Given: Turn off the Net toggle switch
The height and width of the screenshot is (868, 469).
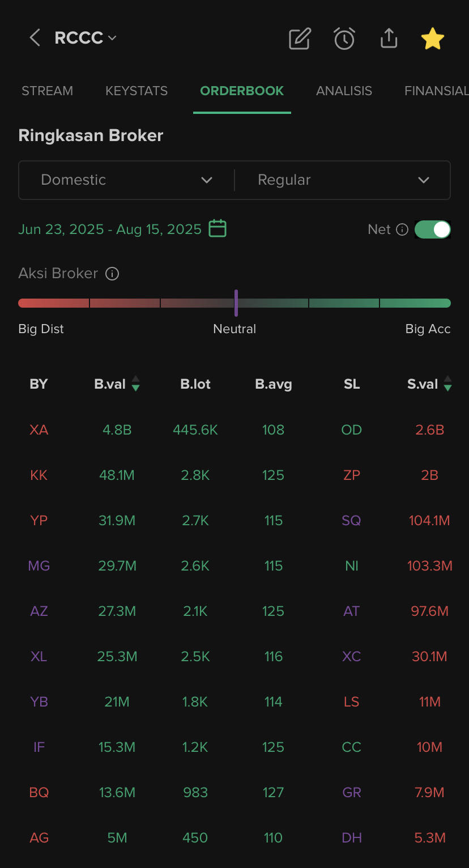Looking at the screenshot, I should coord(433,229).
